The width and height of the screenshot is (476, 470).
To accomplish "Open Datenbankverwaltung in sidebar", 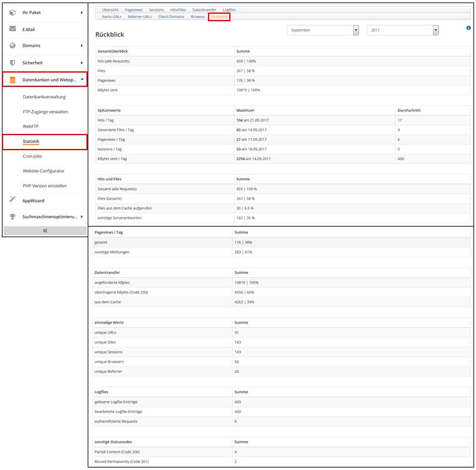I will (x=44, y=97).
